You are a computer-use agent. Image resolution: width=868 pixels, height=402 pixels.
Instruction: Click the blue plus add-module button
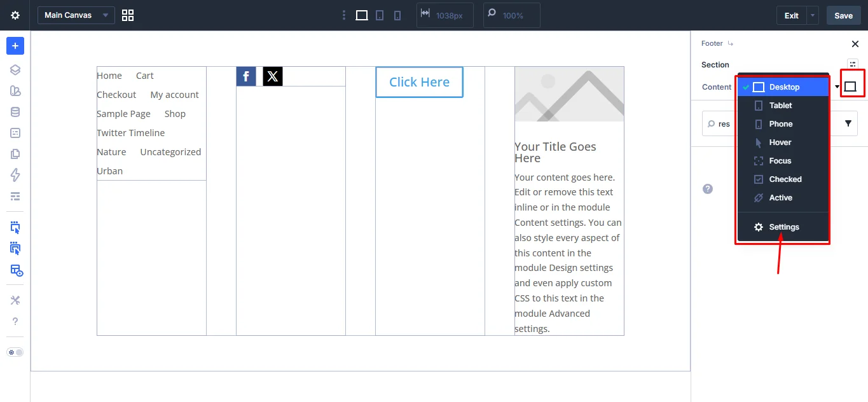(15, 46)
